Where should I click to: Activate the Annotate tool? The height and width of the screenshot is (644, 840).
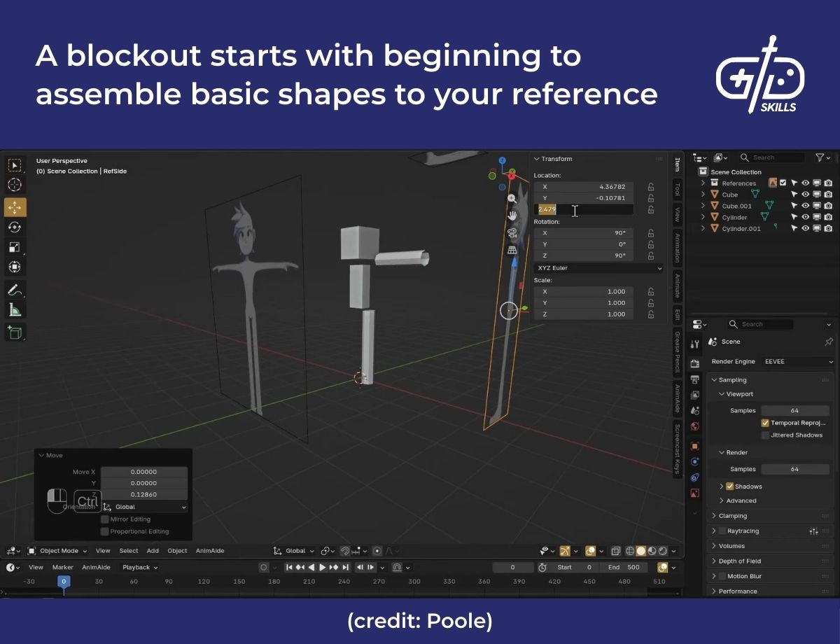[15, 288]
